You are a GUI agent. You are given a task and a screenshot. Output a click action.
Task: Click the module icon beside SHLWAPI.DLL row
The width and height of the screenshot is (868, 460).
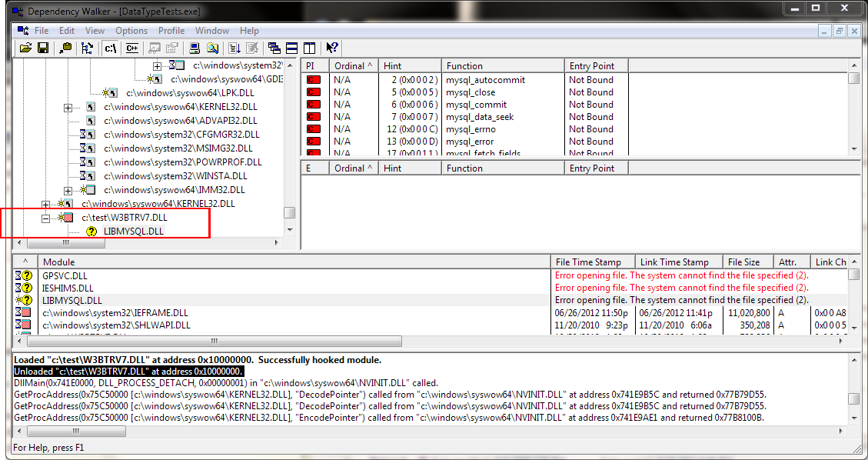pyautogui.click(x=23, y=325)
